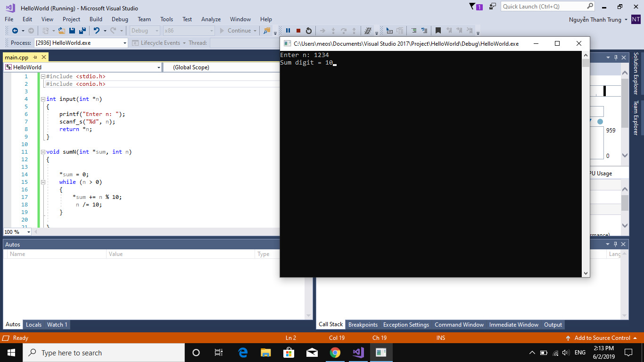The width and height of the screenshot is (644, 362).
Task: Open the Task View button
Action: pyautogui.click(x=219, y=353)
